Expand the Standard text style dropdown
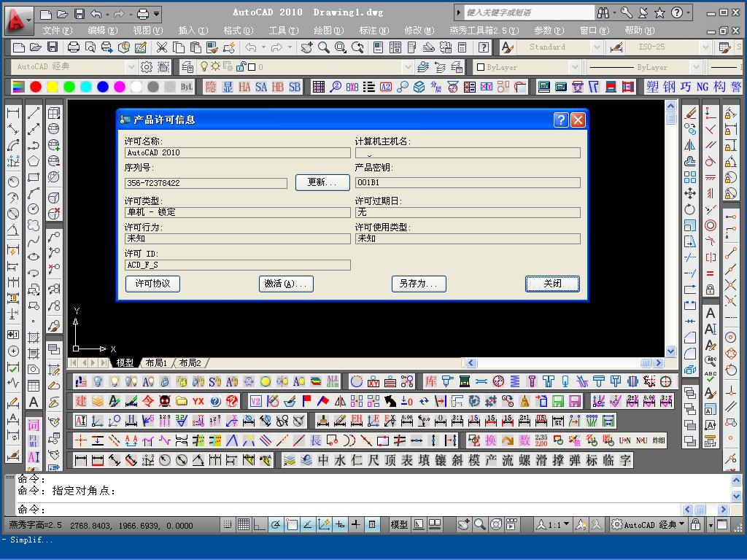The image size is (747, 560). tap(597, 47)
